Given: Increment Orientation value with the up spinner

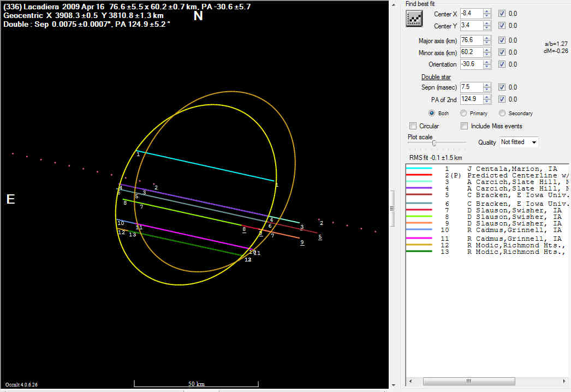Looking at the screenshot, I should pyautogui.click(x=487, y=62).
